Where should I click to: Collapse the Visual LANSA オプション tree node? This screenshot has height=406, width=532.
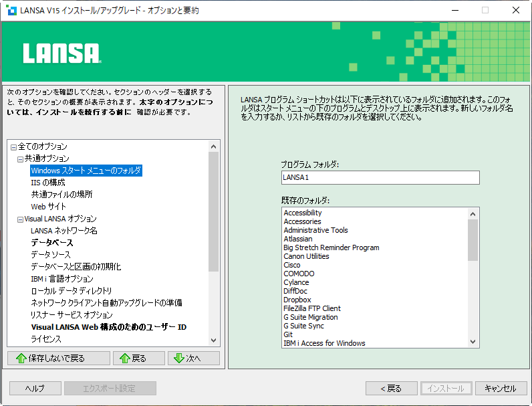coord(20,219)
